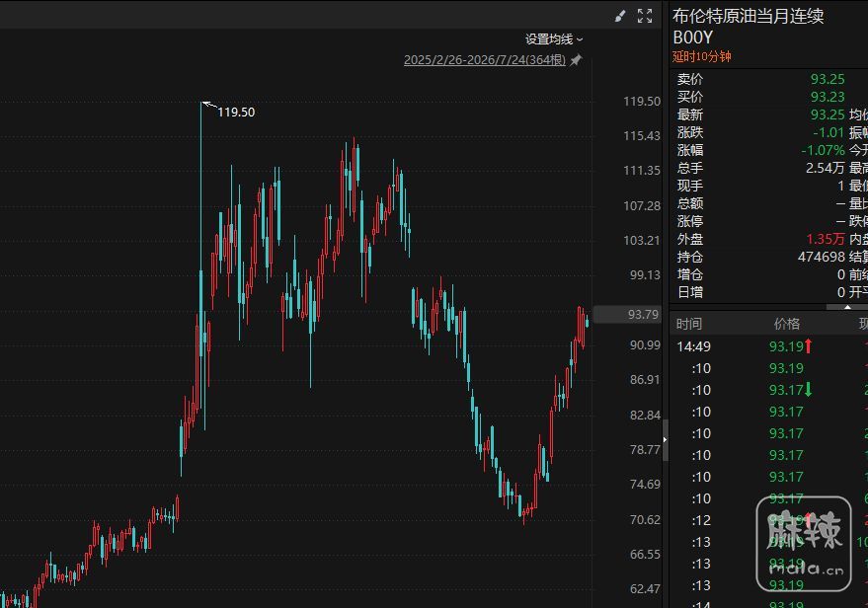Click the red up-arrow beside 93.19

pos(808,346)
